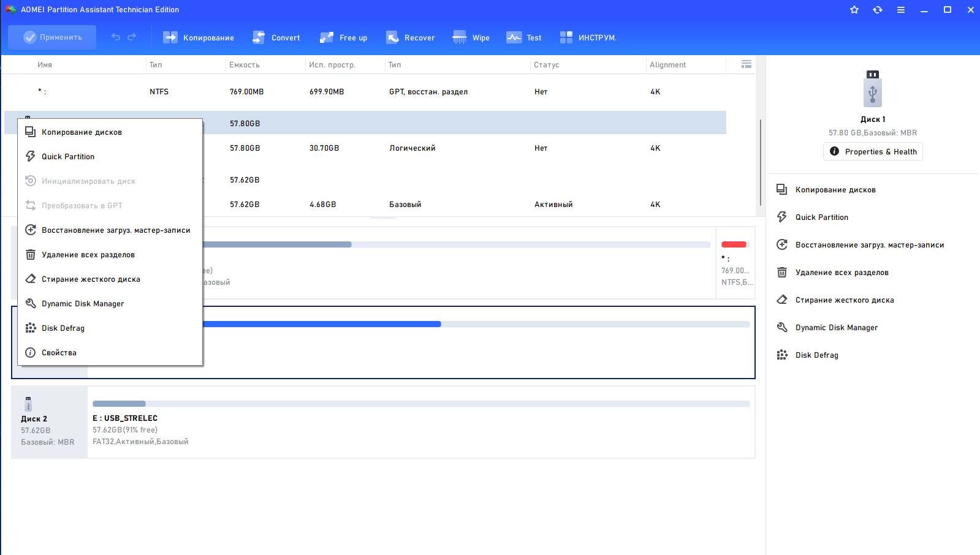Select the Диск 2 panel in disk map
This screenshot has width=980, height=555.
click(x=49, y=422)
